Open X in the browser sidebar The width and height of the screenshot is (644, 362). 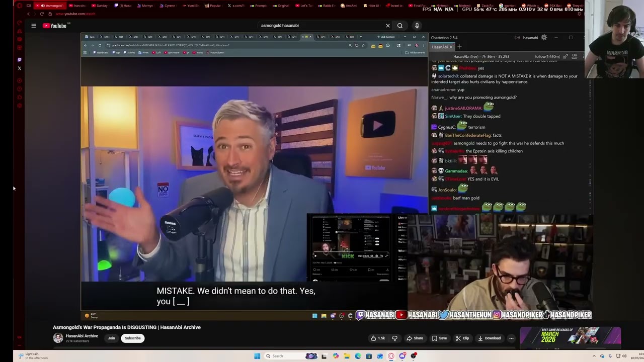click(19, 68)
